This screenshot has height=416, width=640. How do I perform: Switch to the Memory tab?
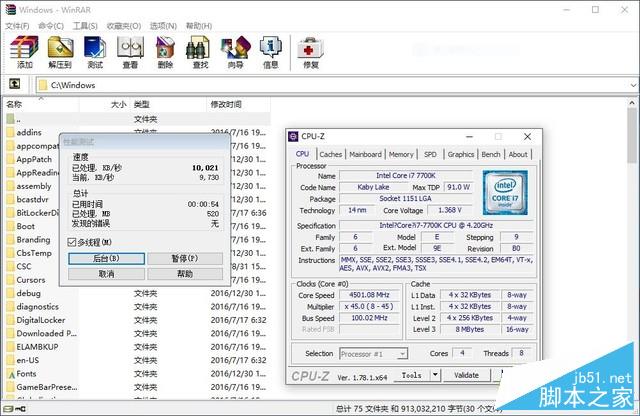(401, 154)
